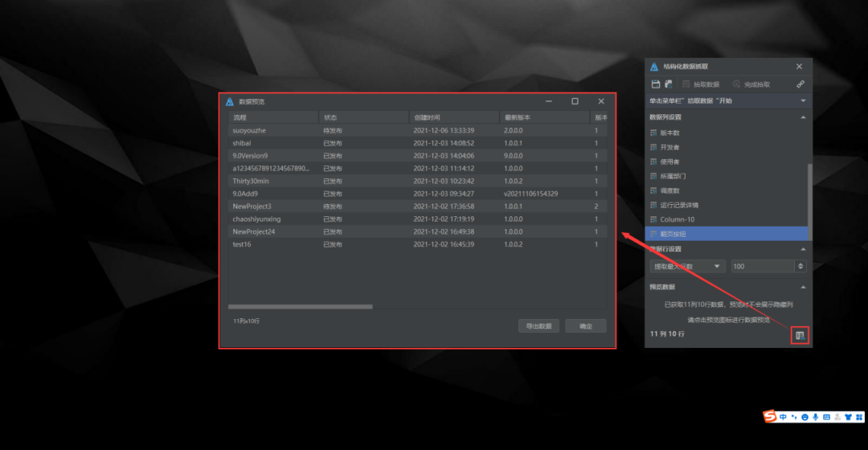Click the link icon at the toolbar's right end

pos(800,84)
